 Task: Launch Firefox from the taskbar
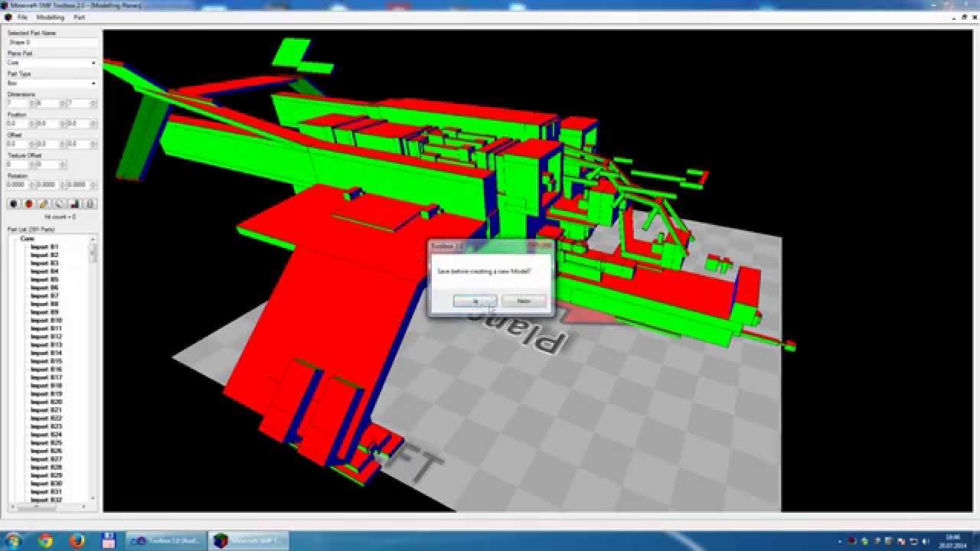[x=77, y=540]
